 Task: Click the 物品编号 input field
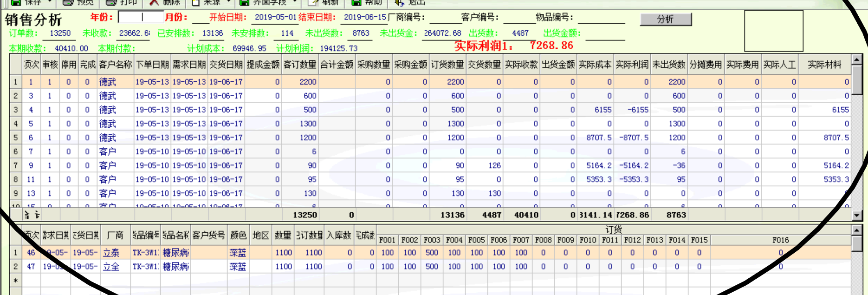tap(601, 18)
